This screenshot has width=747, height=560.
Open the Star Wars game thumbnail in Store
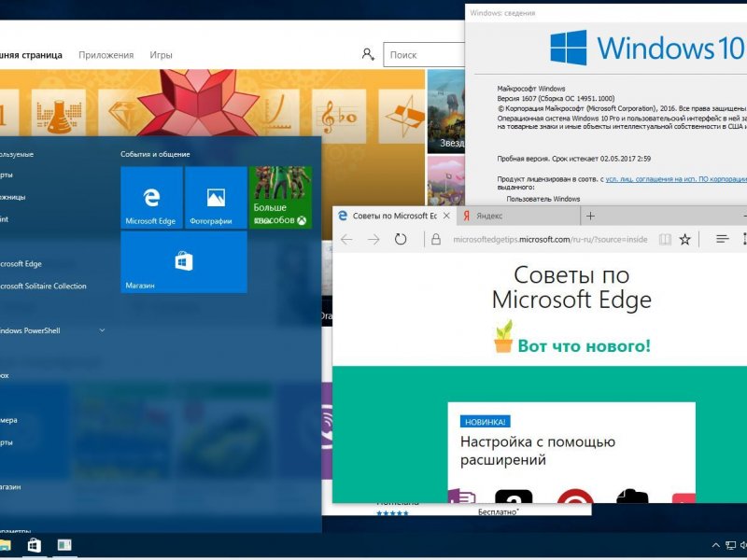click(x=446, y=111)
